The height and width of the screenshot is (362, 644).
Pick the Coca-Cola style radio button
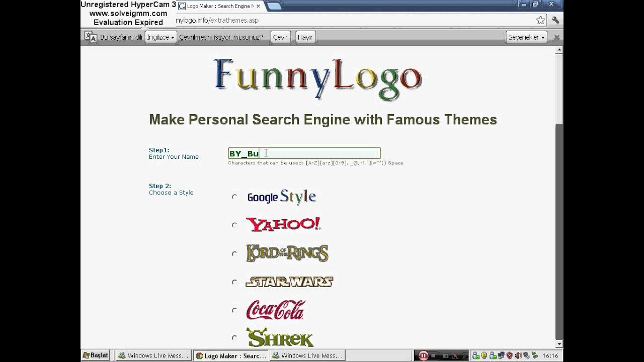[234, 310]
